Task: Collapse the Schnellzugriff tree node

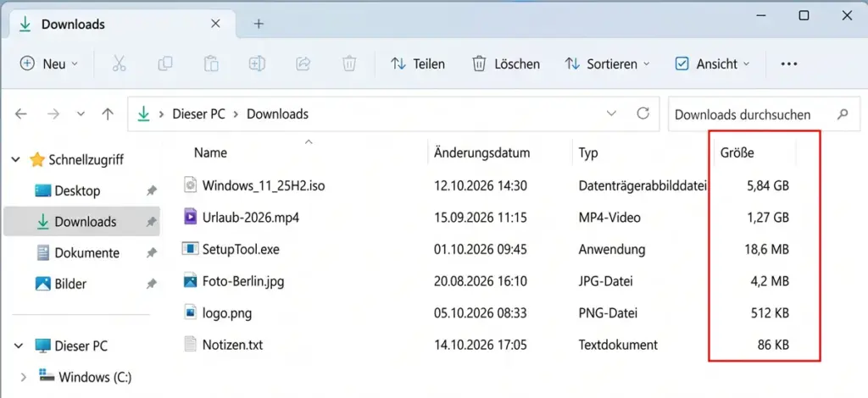Action: 15,160
